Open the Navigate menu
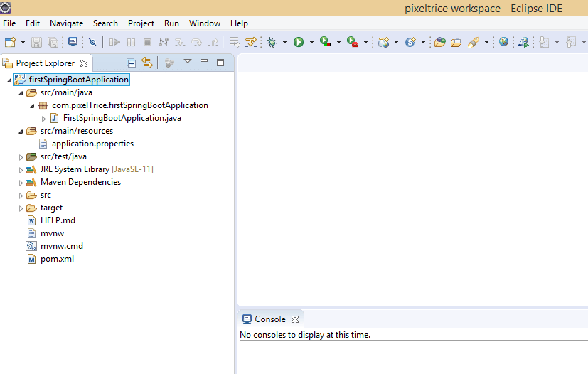The height and width of the screenshot is (374, 588). [x=66, y=23]
